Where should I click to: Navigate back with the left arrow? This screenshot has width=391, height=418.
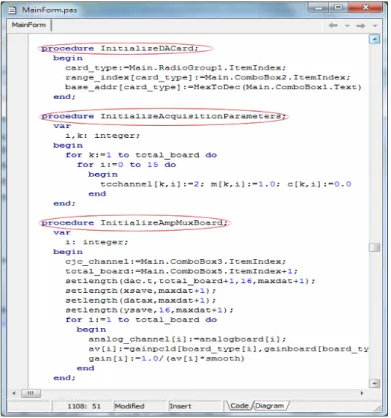tap(333, 25)
